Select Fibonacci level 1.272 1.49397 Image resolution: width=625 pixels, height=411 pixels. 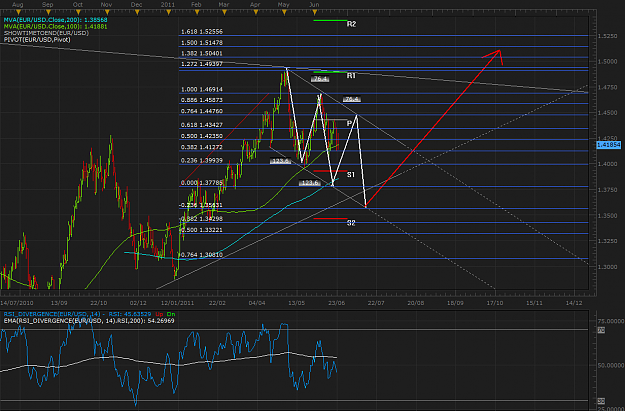coord(202,64)
